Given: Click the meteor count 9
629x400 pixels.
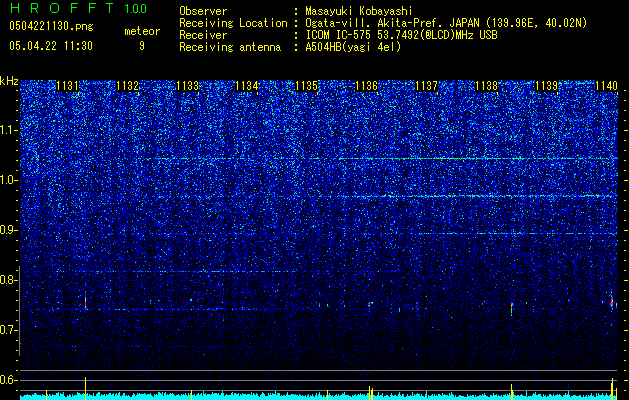Looking at the screenshot, I should pyautogui.click(x=142, y=46).
